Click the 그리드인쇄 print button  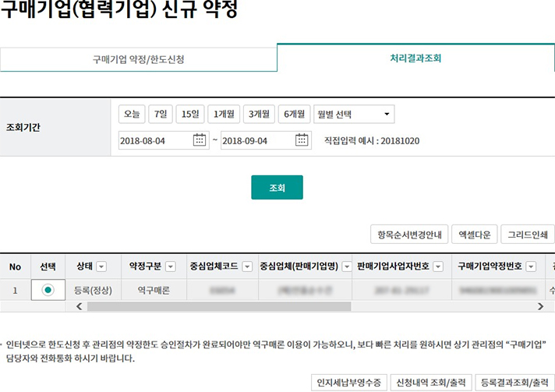[x=527, y=234]
